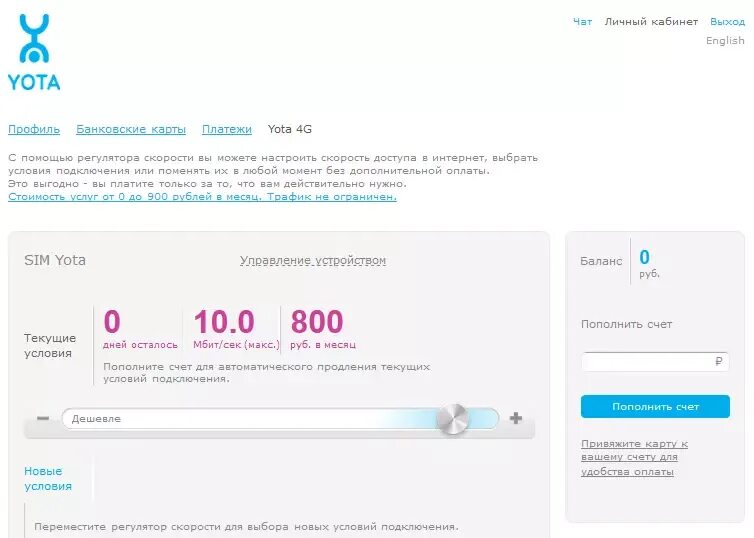Screen dimensions: 754x538
Task: Click the 'Пополнить счет' heading text
Action: 627,324
